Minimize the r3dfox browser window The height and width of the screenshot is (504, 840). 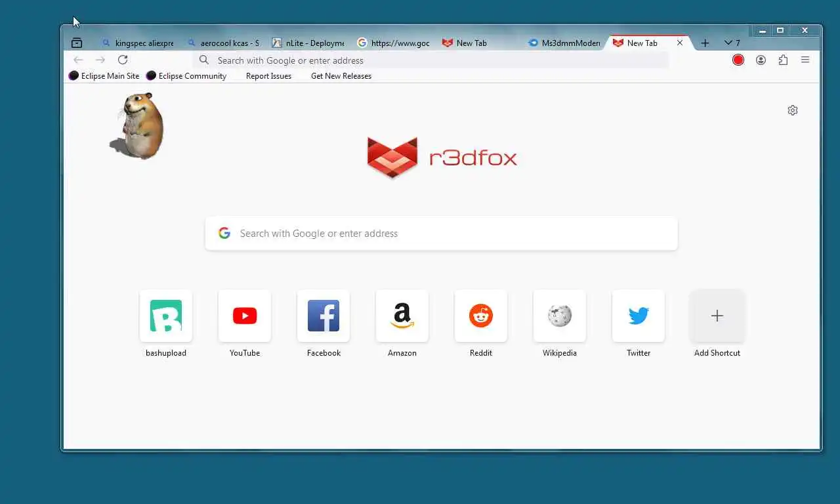pyautogui.click(x=762, y=30)
